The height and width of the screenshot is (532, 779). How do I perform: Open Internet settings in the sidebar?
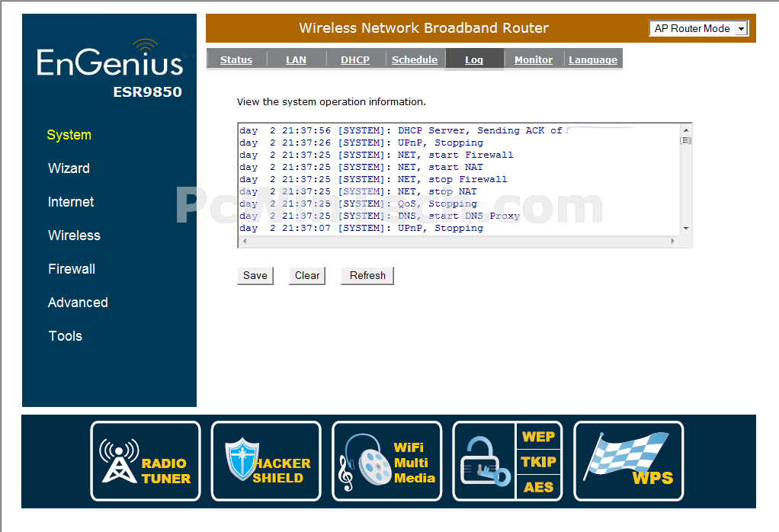click(x=71, y=202)
